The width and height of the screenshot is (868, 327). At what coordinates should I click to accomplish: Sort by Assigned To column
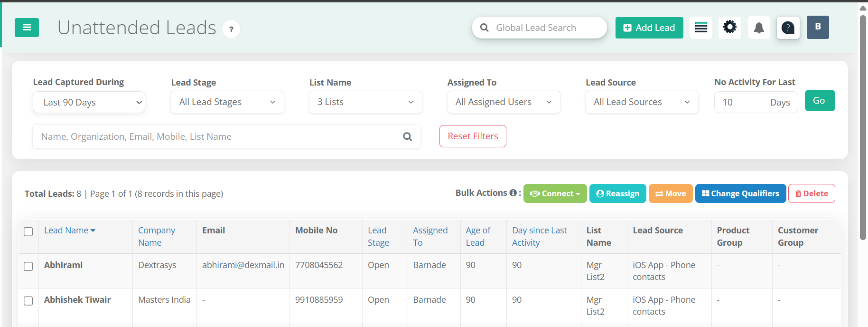click(430, 236)
